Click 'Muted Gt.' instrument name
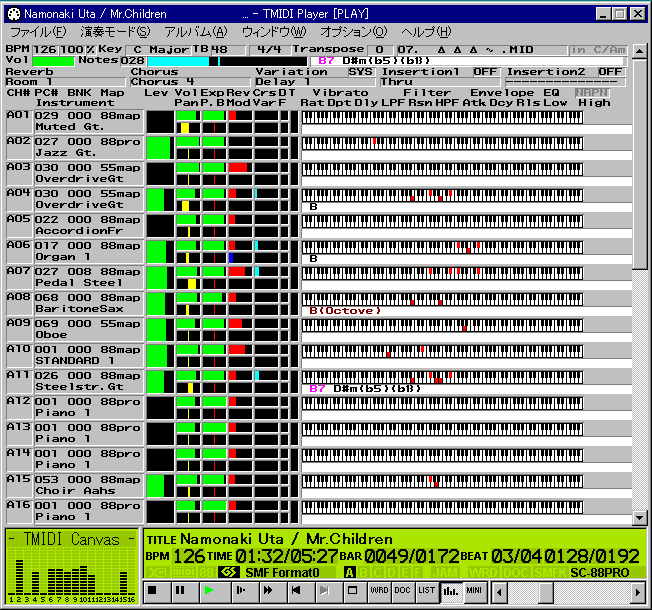The image size is (652, 610). [69, 127]
